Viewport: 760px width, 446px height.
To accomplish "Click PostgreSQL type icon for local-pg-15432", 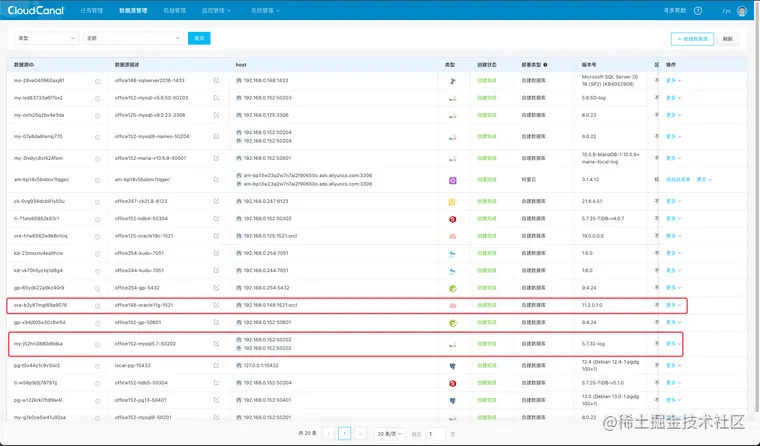I will coord(452,366).
